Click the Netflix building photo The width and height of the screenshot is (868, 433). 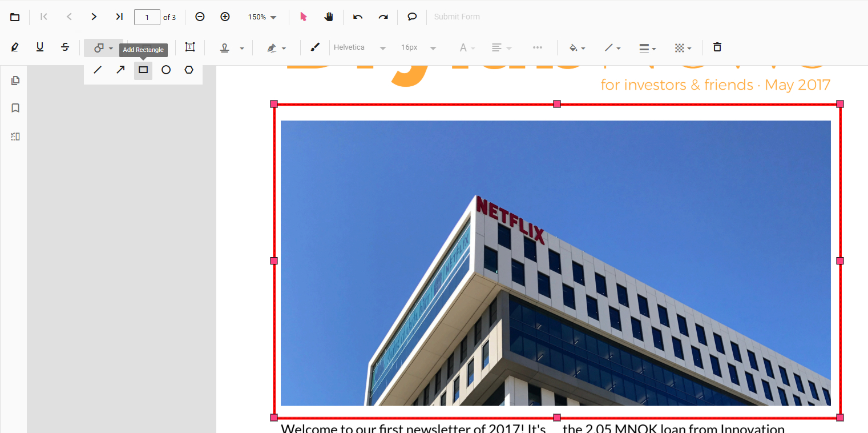click(x=555, y=263)
